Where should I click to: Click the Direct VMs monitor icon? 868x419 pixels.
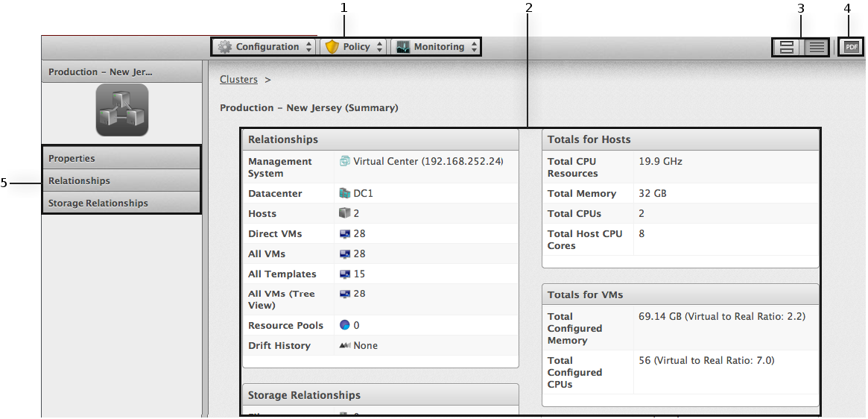[x=344, y=234]
